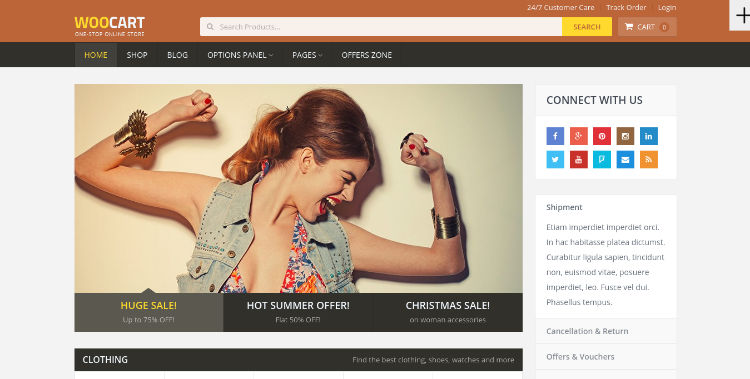Viewport: 750px width, 379px height.
Task: Go to the Home menu item
Action: click(96, 55)
